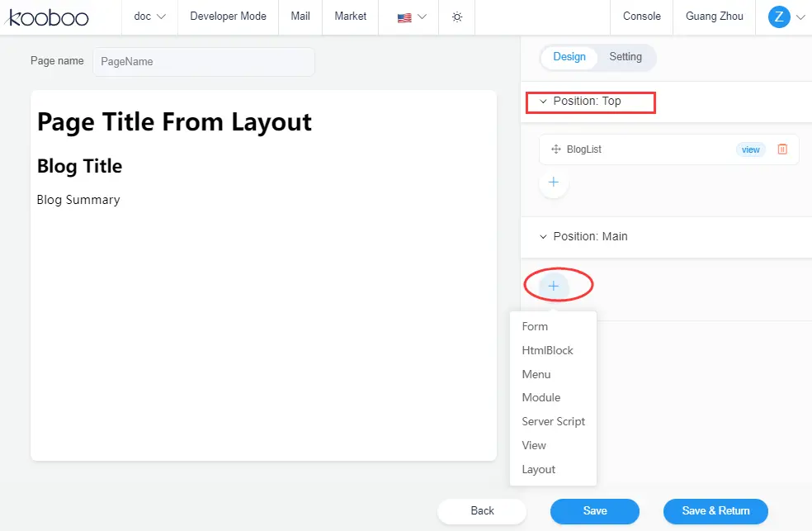Click the plus button under Position: Main
The width and height of the screenshot is (812, 531).
pos(554,286)
